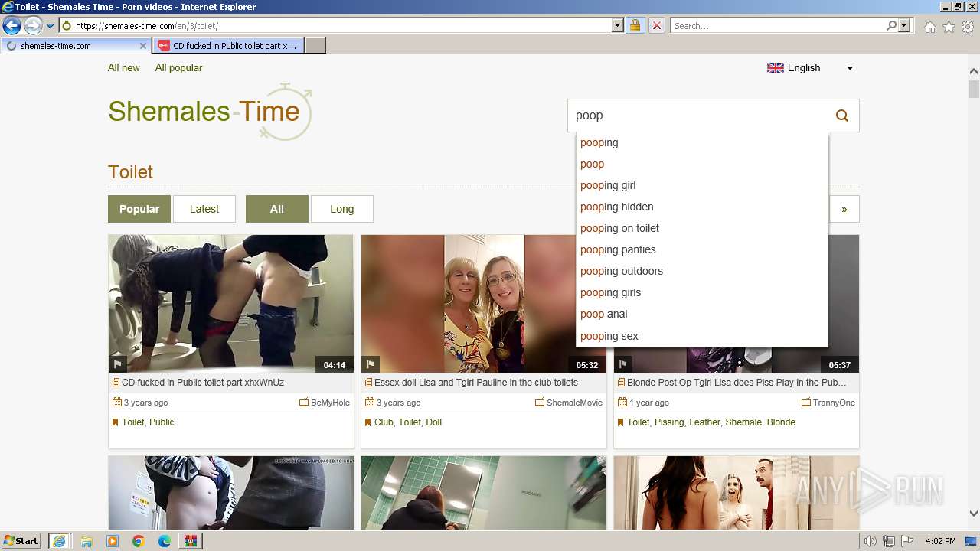Open the All new link
This screenshot has width=980, height=551.
click(x=124, y=67)
